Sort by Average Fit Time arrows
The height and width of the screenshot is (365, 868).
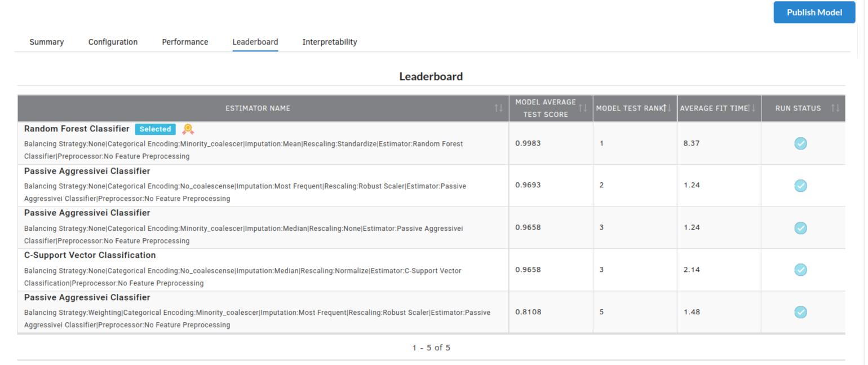[751, 108]
